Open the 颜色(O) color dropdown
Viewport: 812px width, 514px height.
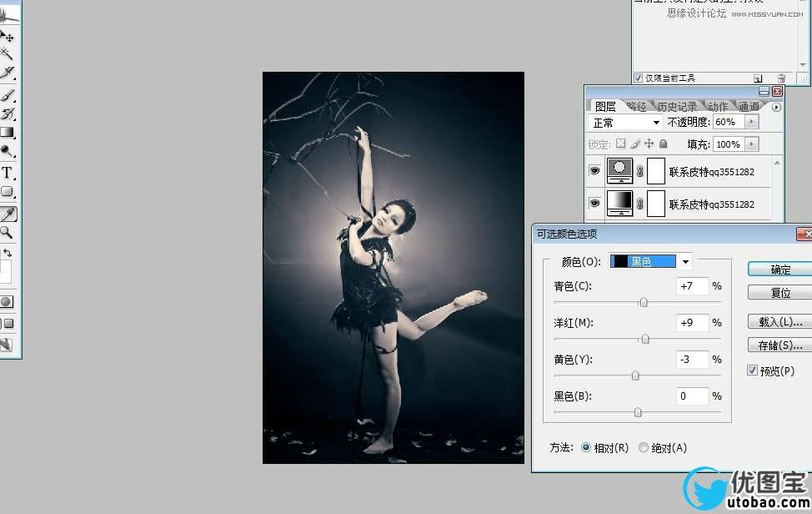click(685, 261)
